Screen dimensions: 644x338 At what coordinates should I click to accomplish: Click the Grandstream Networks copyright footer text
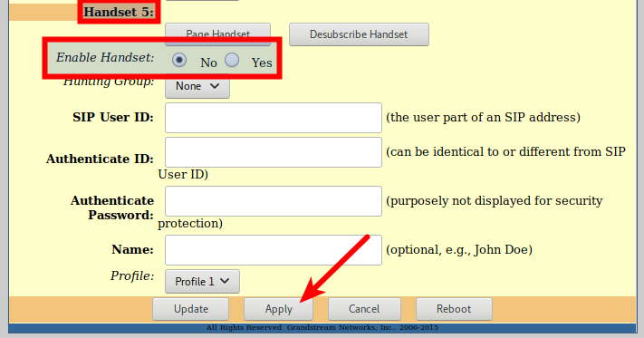(322, 327)
